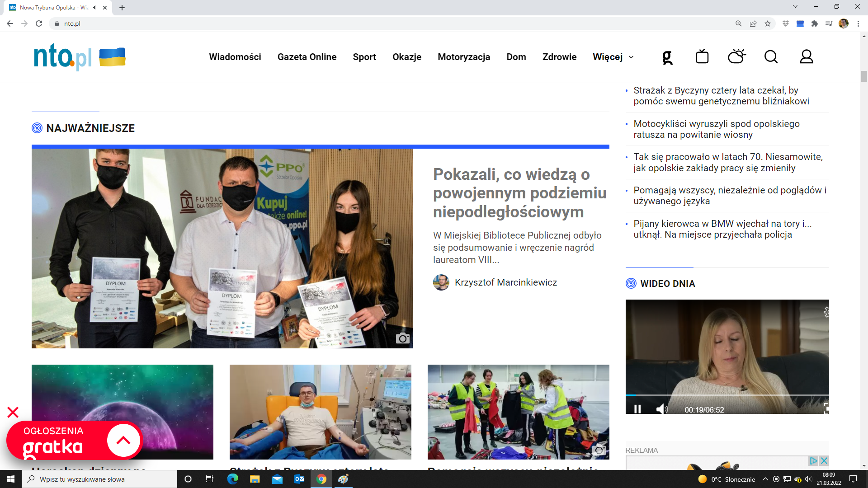Mute tab using speaker icon on tab
868x488 pixels.
click(x=95, y=8)
